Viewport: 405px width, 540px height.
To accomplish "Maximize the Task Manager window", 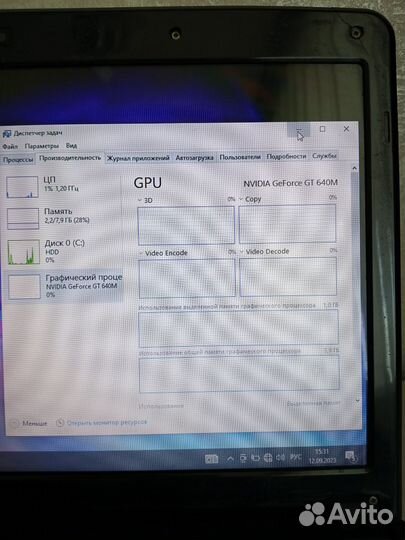I will point(323,129).
